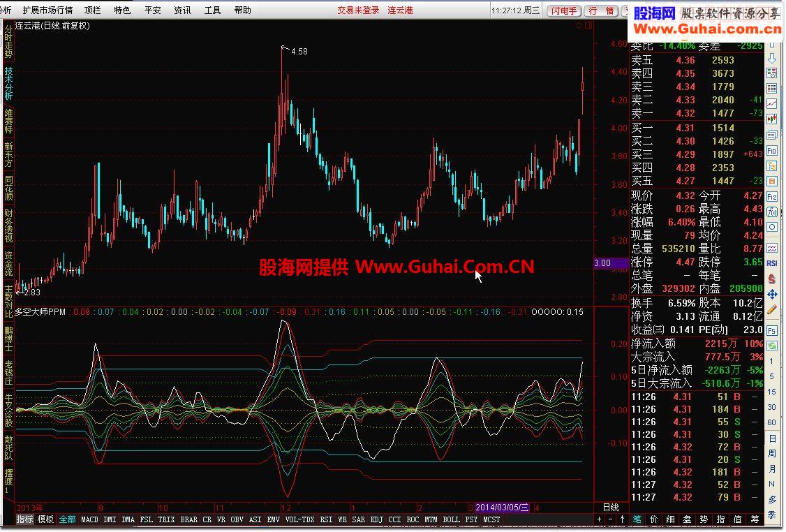This screenshot has width=786, height=532.
Task: Click the 日线 period label
Action: coord(611,508)
